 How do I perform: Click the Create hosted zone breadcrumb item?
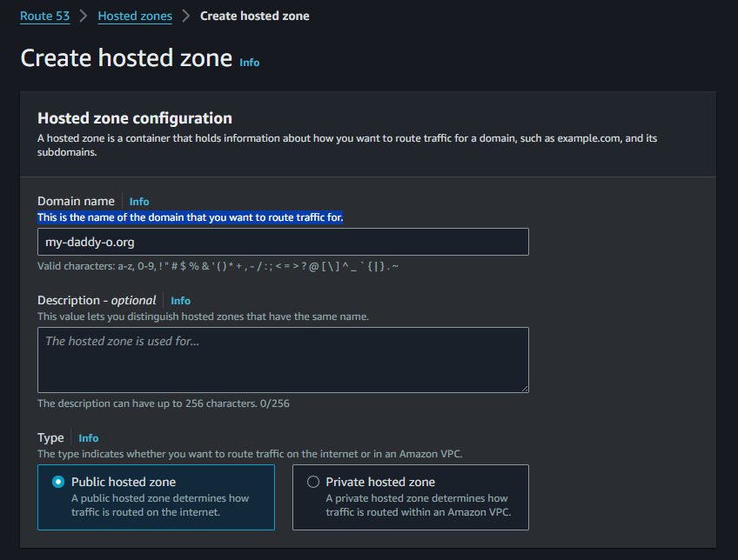pyautogui.click(x=254, y=16)
